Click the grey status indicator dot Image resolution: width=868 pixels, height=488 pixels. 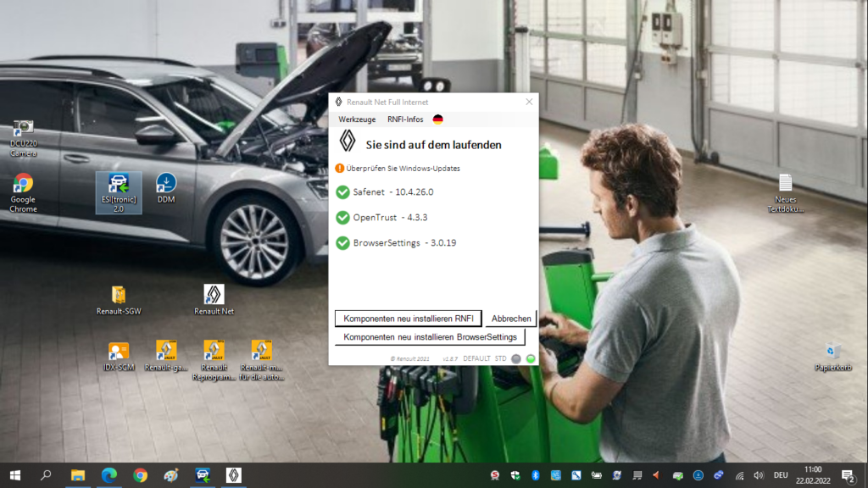pyautogui.click(x=516, y=358)
